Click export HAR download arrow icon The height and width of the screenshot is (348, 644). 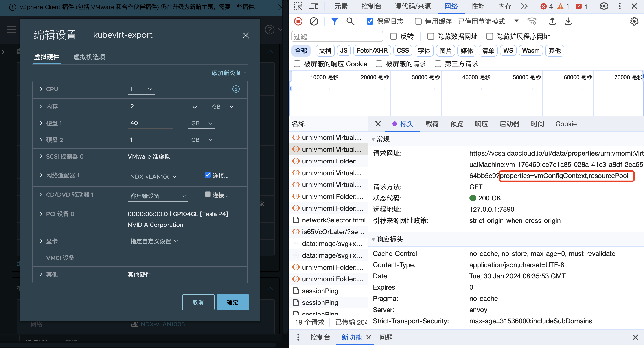point(568,21)
